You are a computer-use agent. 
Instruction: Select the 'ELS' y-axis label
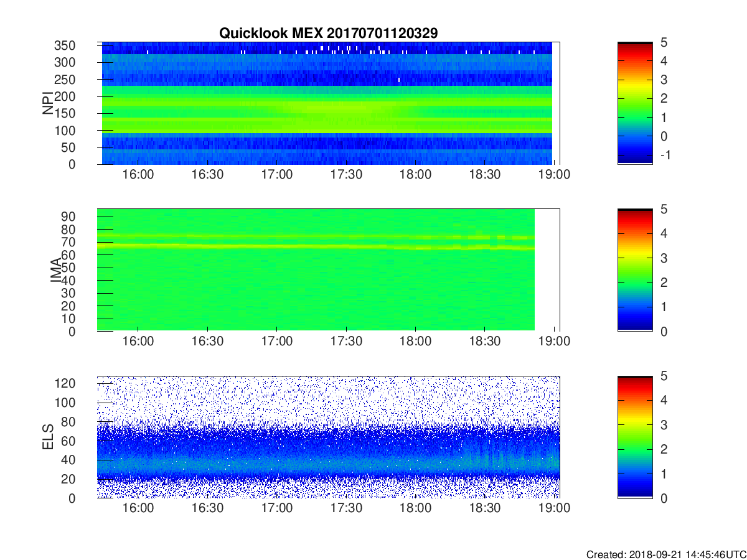49,437
